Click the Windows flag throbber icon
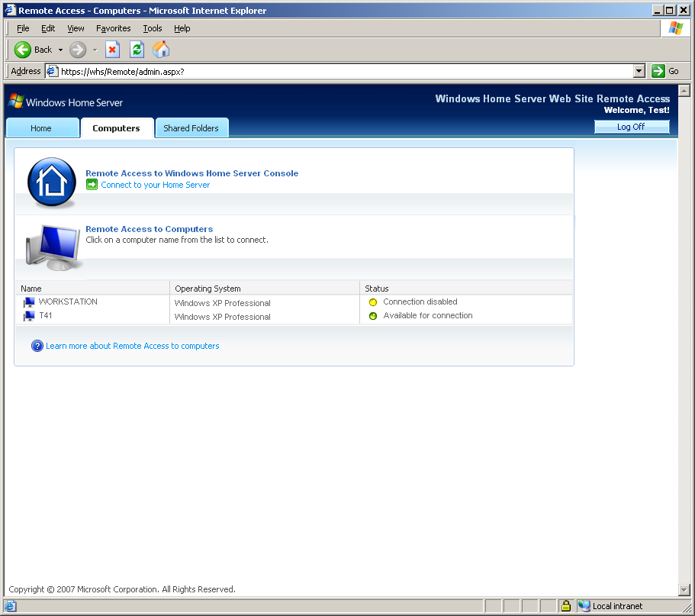The width and height of the screenshot is (695, 616). tap(676, 28)
